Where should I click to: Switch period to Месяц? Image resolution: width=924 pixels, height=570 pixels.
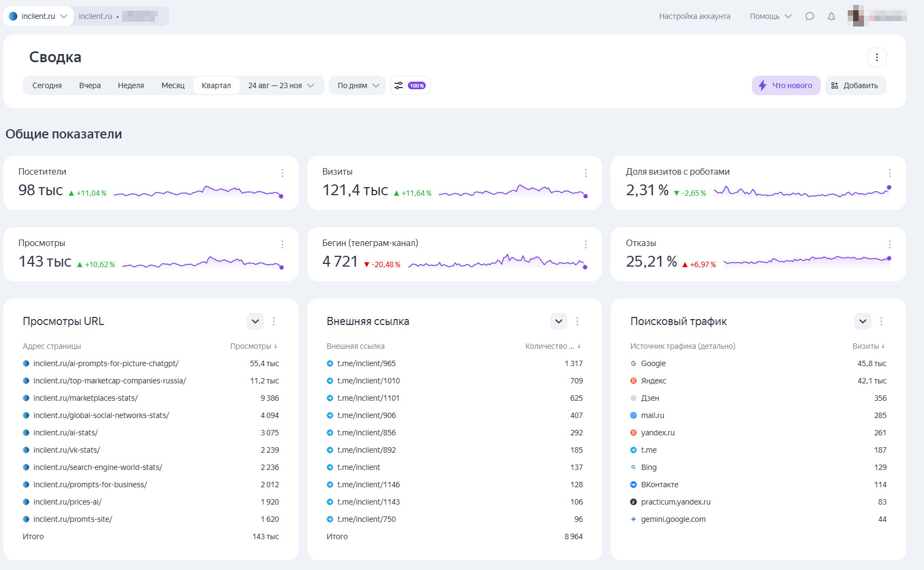[x=173, y=85]
